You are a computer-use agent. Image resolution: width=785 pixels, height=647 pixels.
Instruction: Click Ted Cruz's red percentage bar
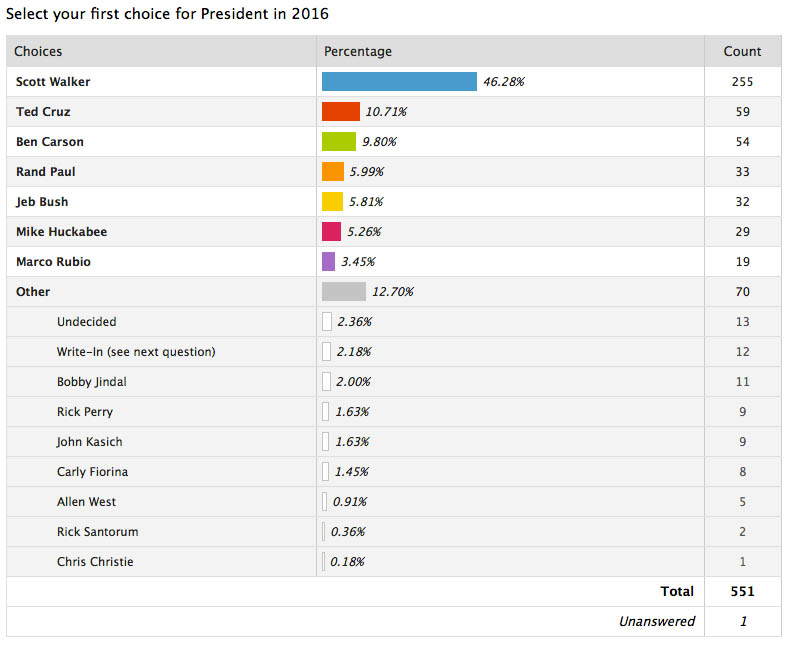[x=340, y=112]
